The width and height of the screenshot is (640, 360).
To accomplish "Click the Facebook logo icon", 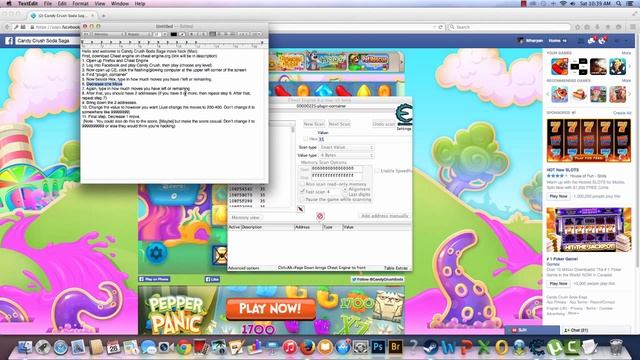I will coord(9,41).
